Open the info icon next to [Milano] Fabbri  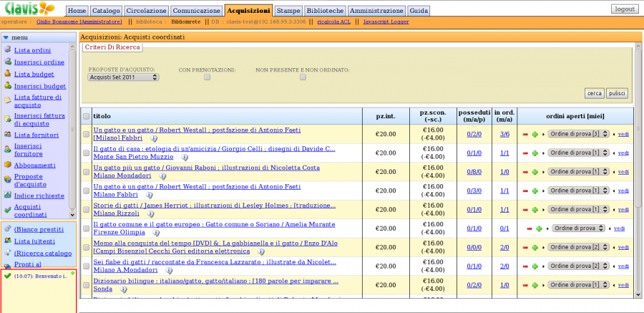tap(154, 138)
